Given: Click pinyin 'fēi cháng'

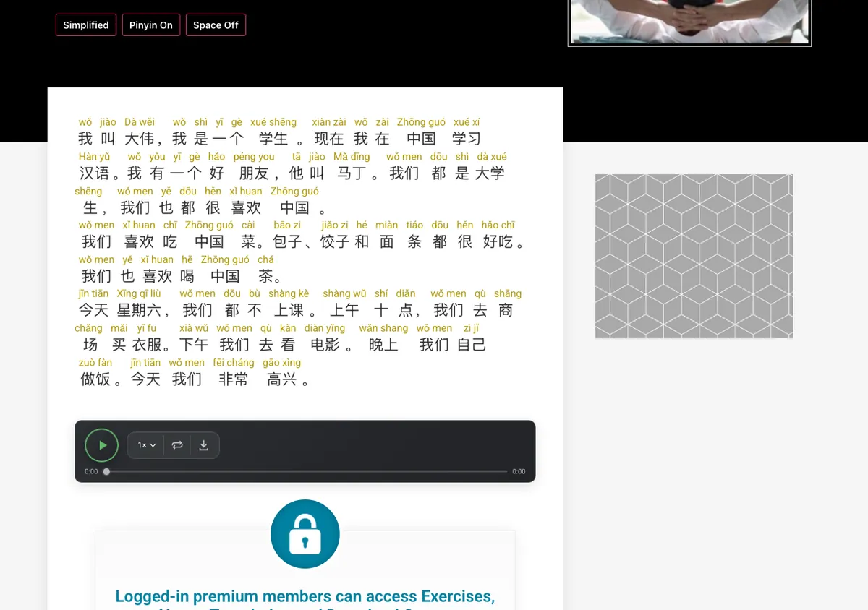Looking at the screenshot, I should [234, 363].
